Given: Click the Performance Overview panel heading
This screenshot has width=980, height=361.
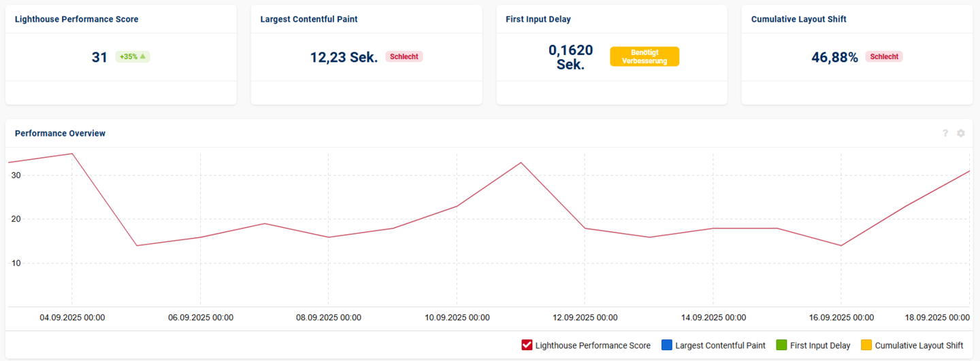Looking at the screenshot, I should [x=60, y=133].
